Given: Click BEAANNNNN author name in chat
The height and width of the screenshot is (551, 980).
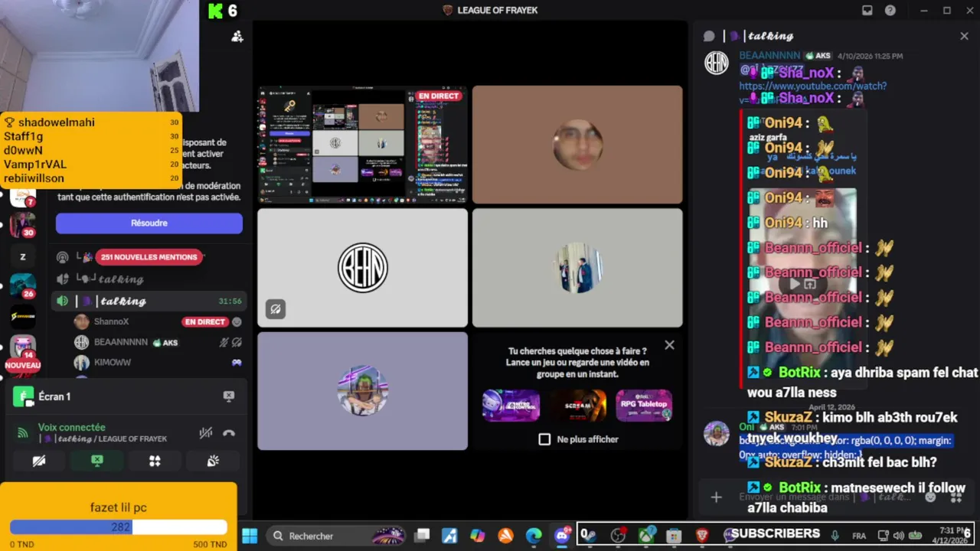Looking at the screenshot, I should [769, 56].
